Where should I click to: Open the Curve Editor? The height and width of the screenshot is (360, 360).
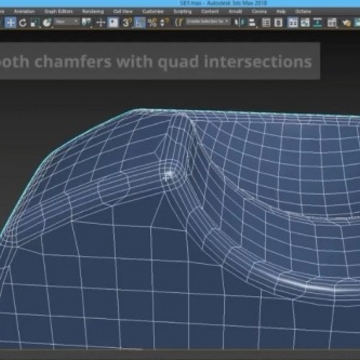pyautogui.click(x=305, y=23)
